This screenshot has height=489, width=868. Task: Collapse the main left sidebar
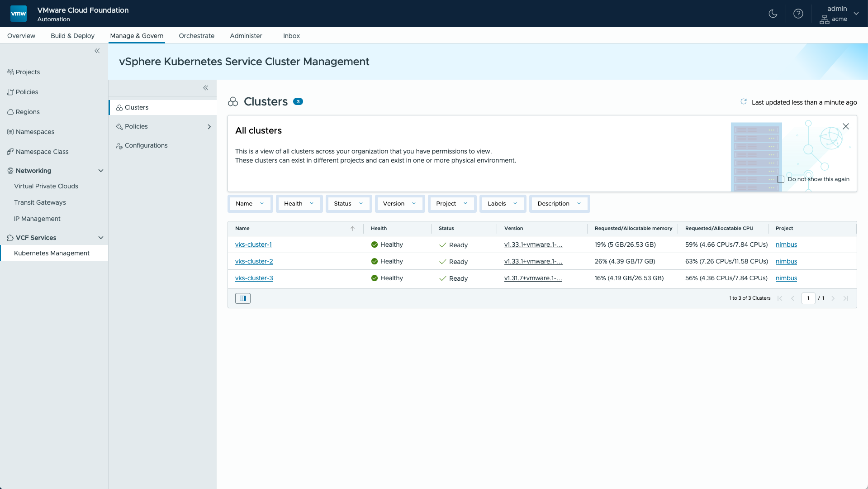(97, 51)
